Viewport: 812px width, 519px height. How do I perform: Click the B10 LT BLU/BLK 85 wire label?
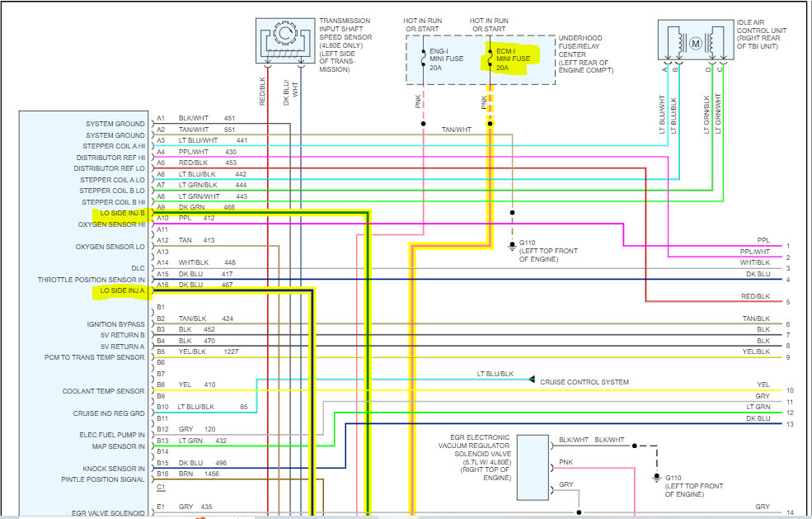202,407
